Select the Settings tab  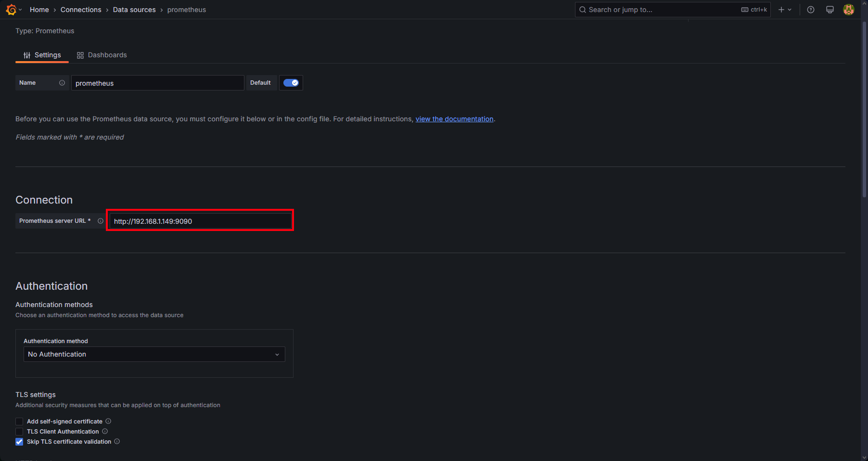click(x=42, y=55)
